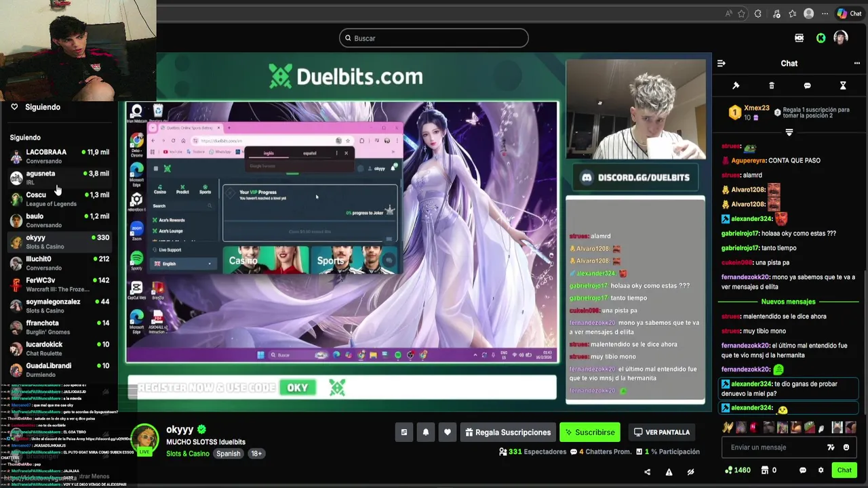Image resolution: width=868 pixels, height=488 pixels.
Task: Click the browser media control music icon
Action: (776, 14)
